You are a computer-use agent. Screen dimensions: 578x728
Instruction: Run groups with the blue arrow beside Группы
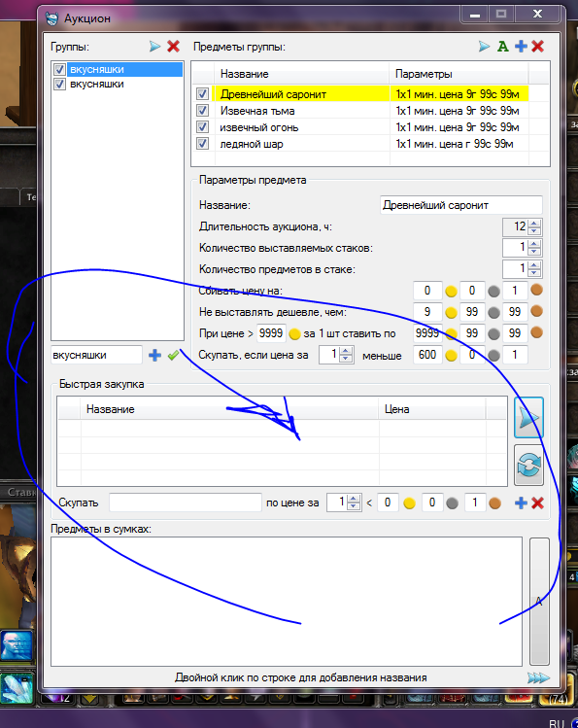pos(154,46)
